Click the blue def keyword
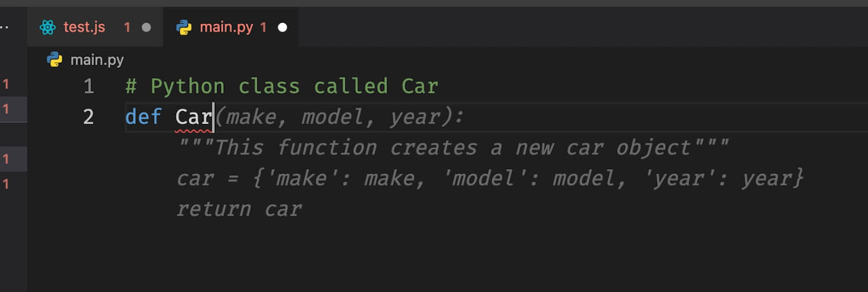This screenshot has width=868, height=292. [x=144, y=117]
